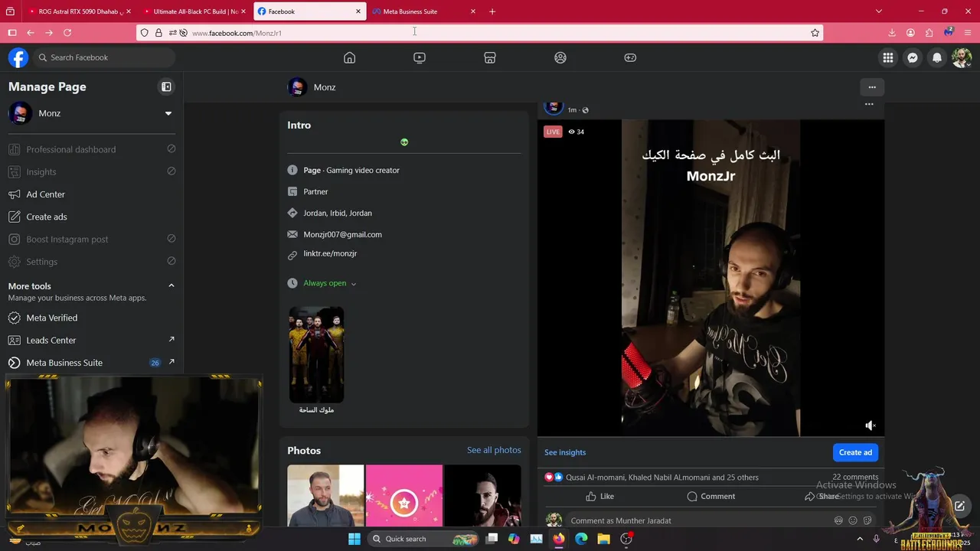
Task: Click the site security lock icon
Action: point(158,33)
